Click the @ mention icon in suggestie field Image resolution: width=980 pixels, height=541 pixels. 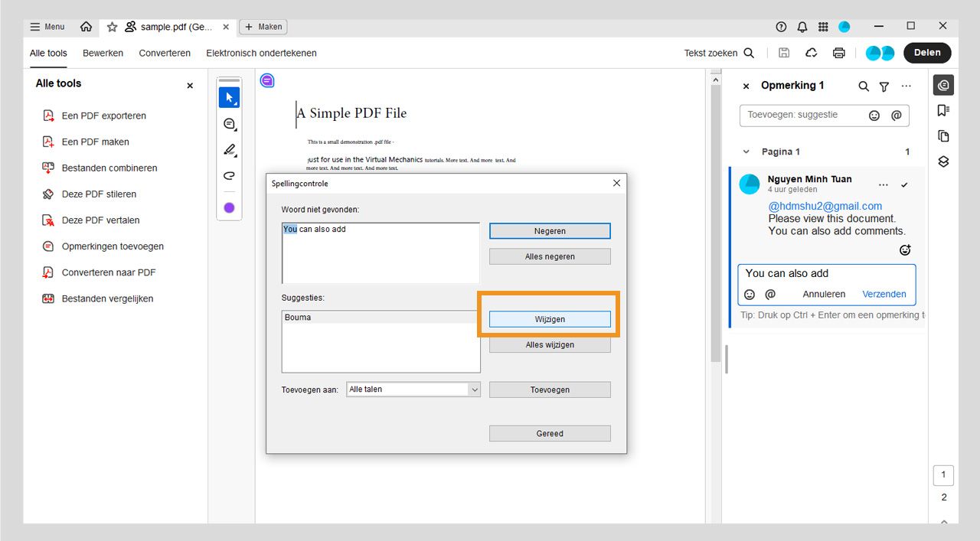coord(896,116)
